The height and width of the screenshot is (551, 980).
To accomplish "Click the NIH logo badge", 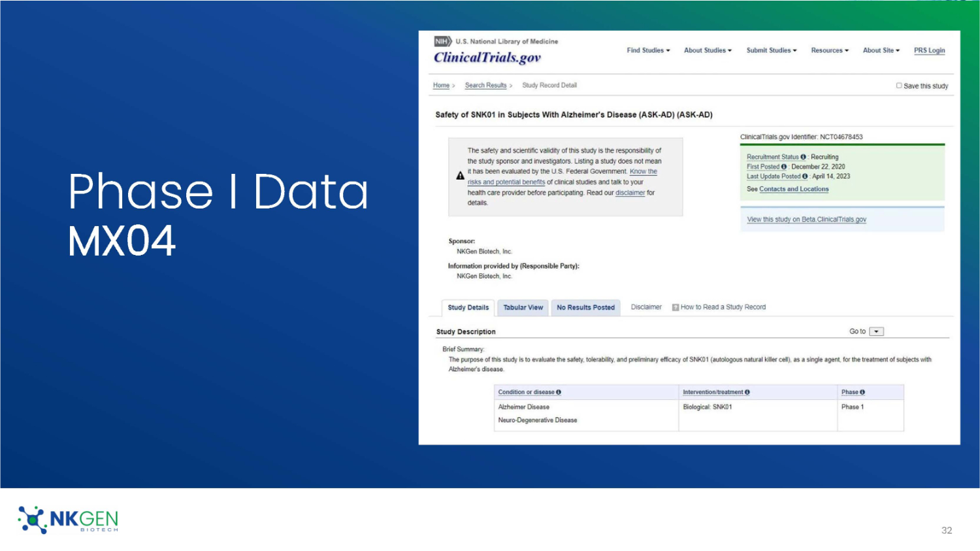I will coord(442,41).
